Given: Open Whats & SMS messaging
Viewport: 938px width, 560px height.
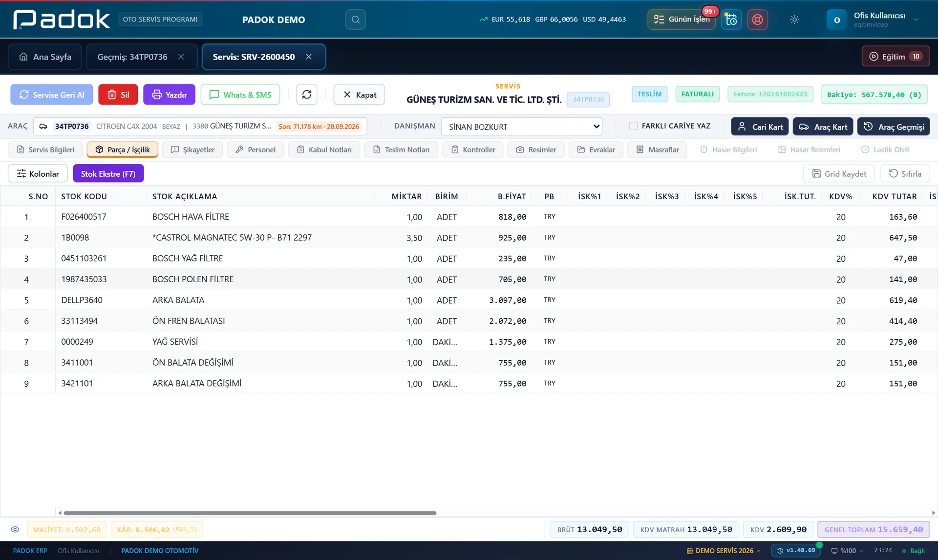Looking at the screenshot, I should click(240, 95).
